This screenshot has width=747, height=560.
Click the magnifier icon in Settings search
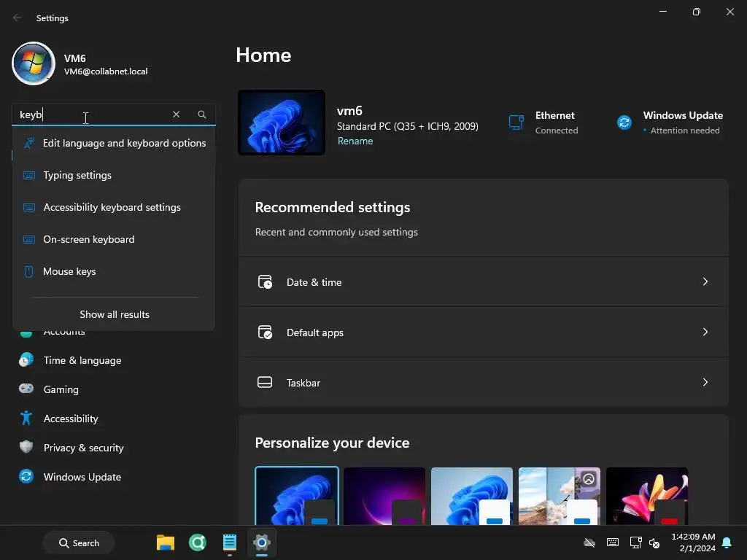coord(202,114)
